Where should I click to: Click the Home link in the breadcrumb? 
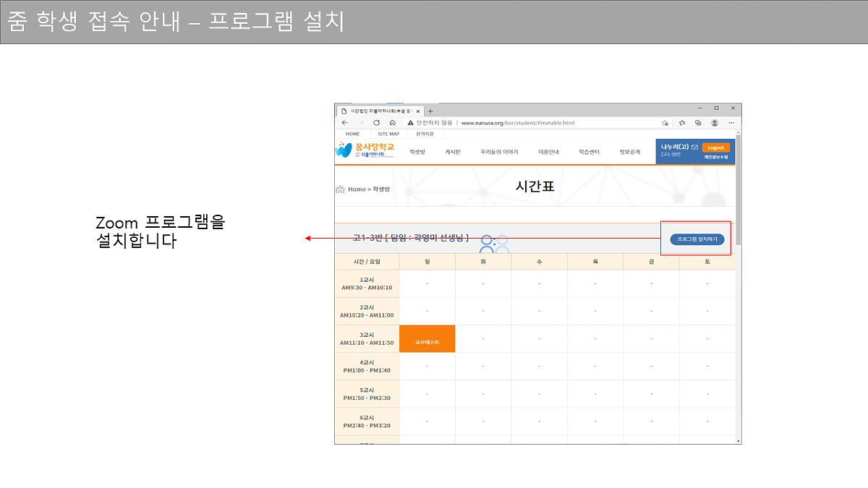(357, 189)
